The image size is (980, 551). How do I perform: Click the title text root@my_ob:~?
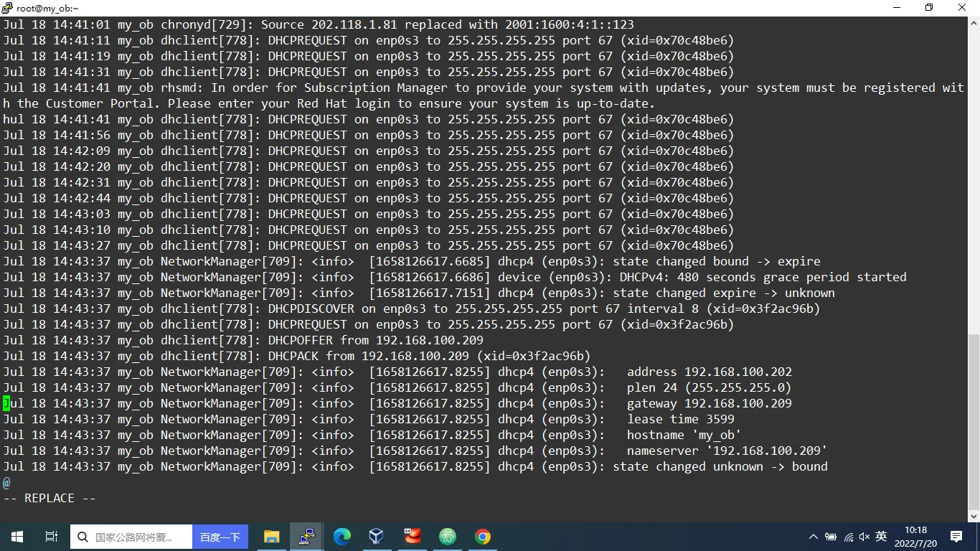48,9
